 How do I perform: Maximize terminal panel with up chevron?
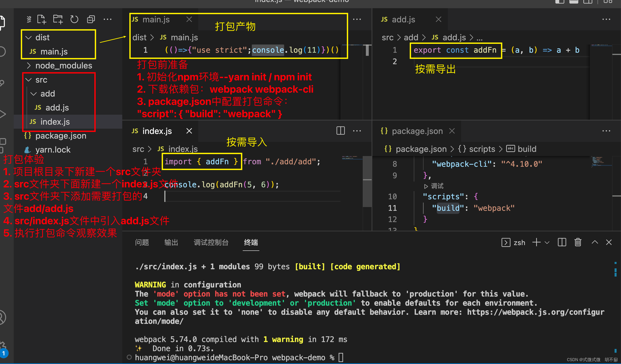(x=594, y=242)
